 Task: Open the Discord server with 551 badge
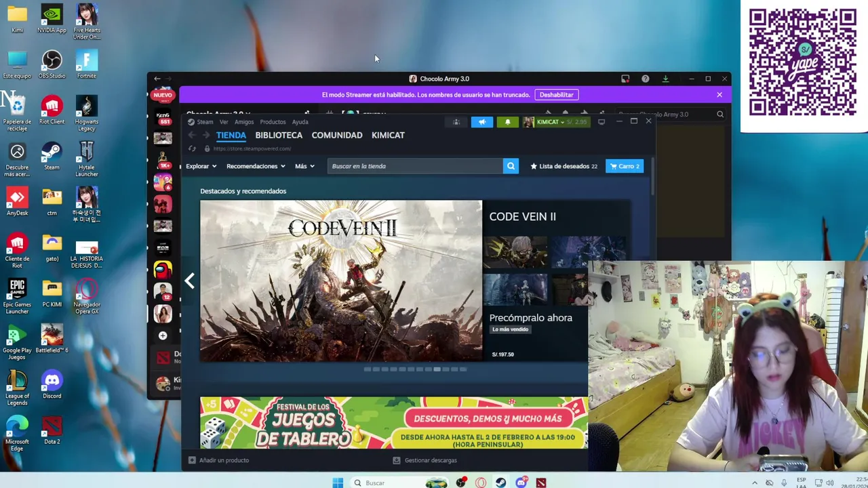click(x=163, y=117)
